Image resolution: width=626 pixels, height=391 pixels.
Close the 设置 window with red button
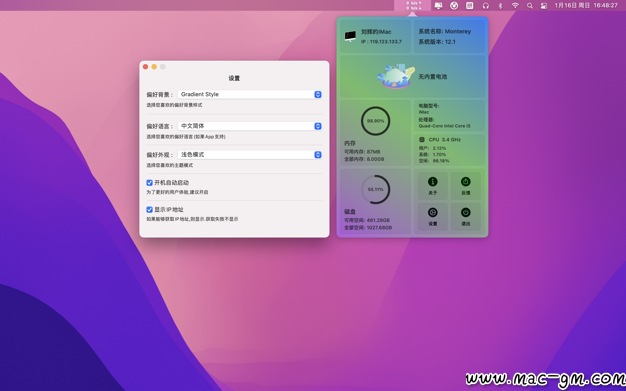coord(145,67)
